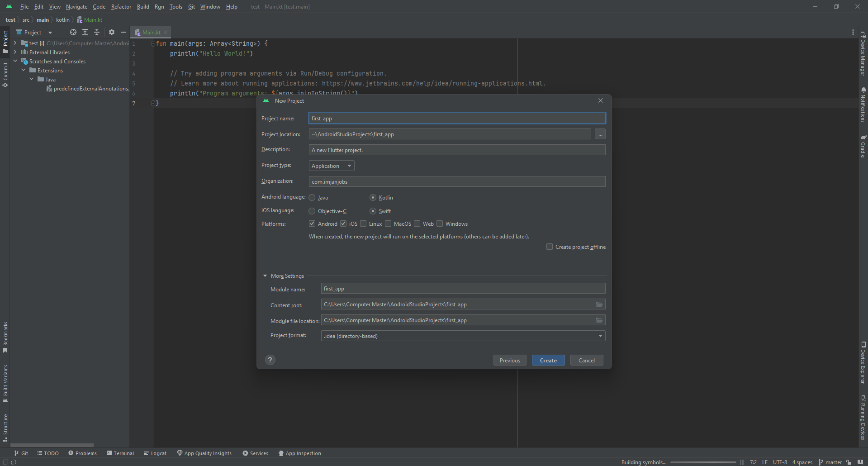This screenshot has height=466, width=868.
Task: Open the Build menu
Action: coord(142,7)
